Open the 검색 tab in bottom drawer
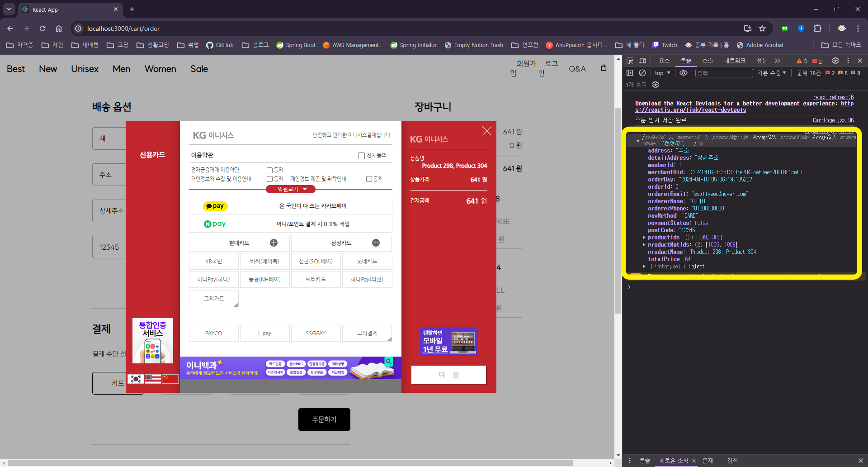 [732, 461]
